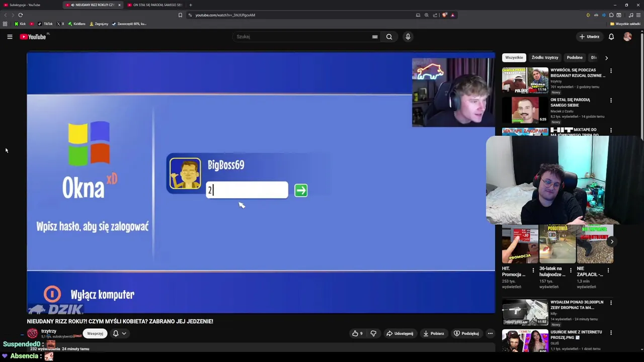Screen dimensions: 644x362
Task: Open WYWRÓCIŁ SIĘ PODCZAS BIEGANIA video title
Action: 578,73
